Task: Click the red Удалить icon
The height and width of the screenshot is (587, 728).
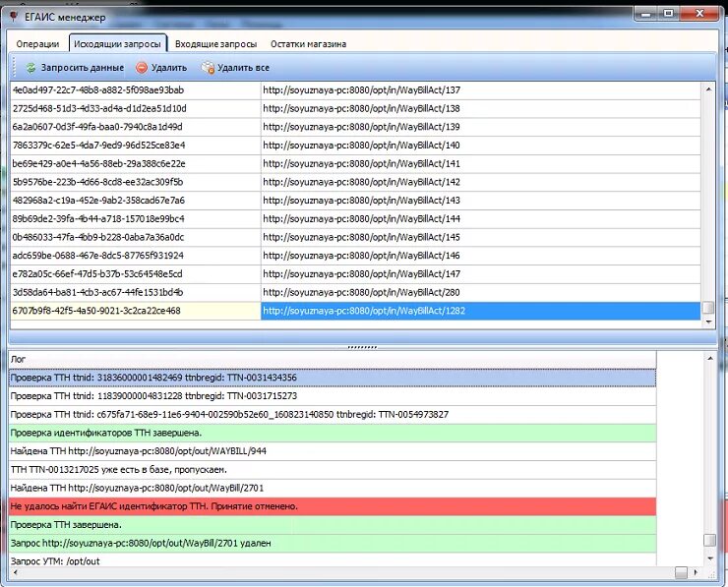Action: (142, 68)
